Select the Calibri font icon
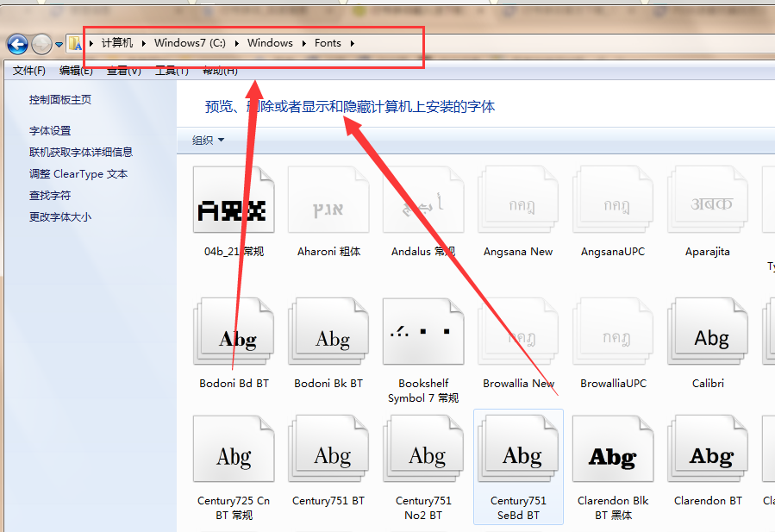 coord(708,332)
